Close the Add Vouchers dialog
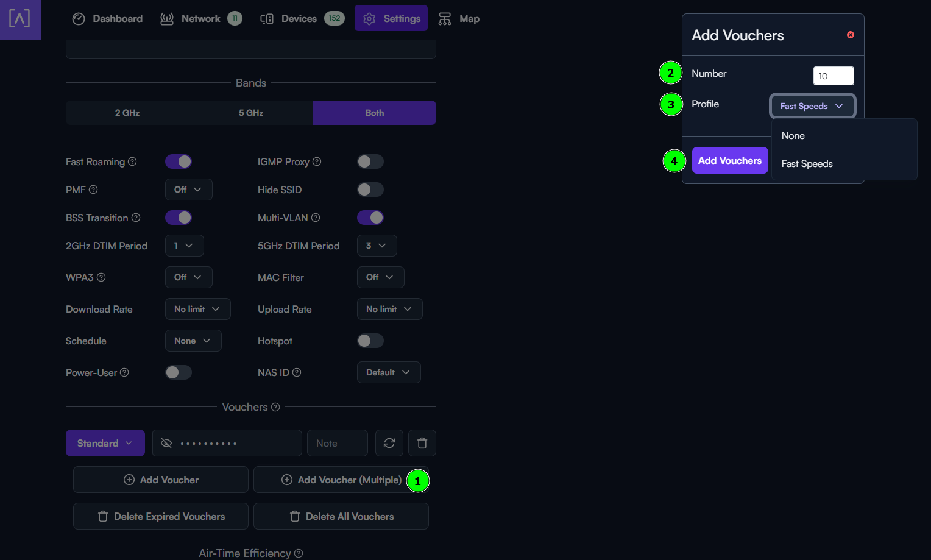The width and height of the screenshot is (931, 560). tap(850, 35)
